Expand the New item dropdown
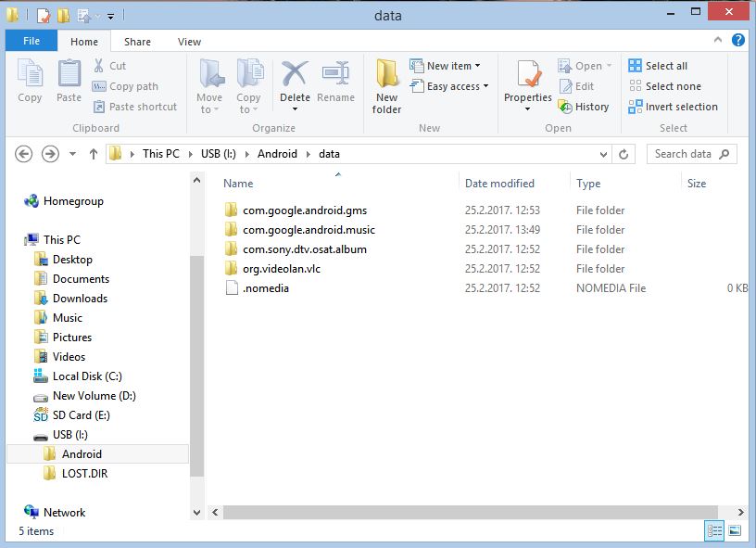756x548 pixels. pos(453,66)
